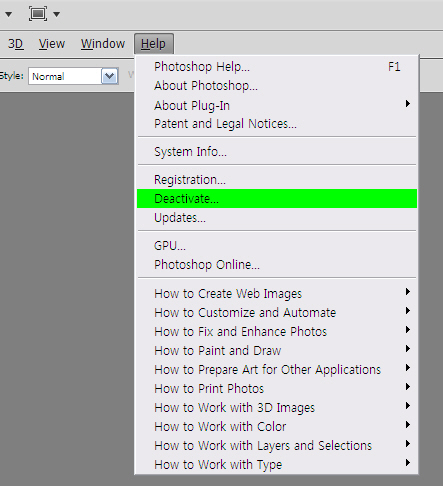The height and width of the screenshot is (486, 443).
Task: Expand the About Plug-In submenu
Action: (x=277, y=105)
